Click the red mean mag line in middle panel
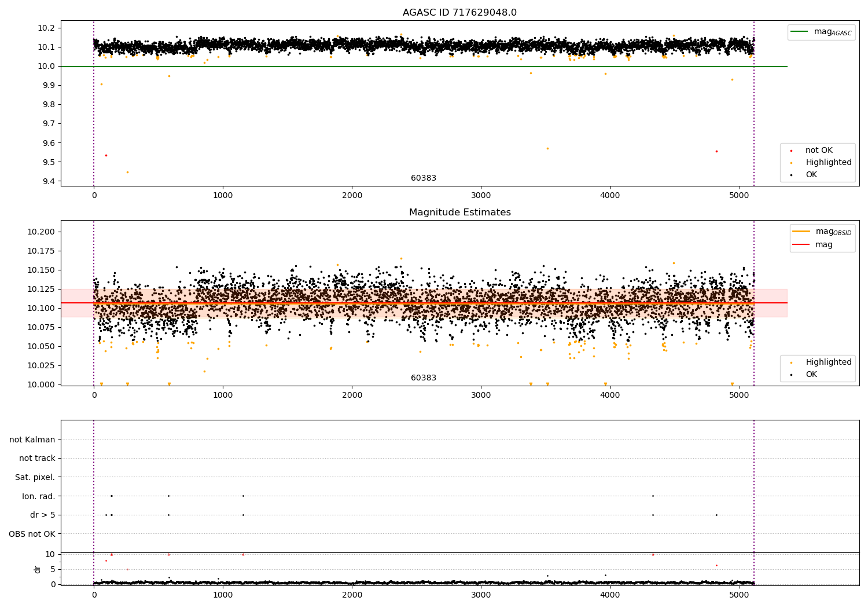This screenshot has width=868, height=608. click(x=424, y=303)
